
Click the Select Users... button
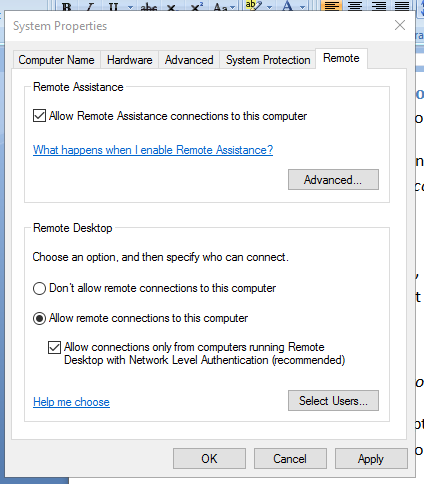pyautogui.click(x=333, y=401)
